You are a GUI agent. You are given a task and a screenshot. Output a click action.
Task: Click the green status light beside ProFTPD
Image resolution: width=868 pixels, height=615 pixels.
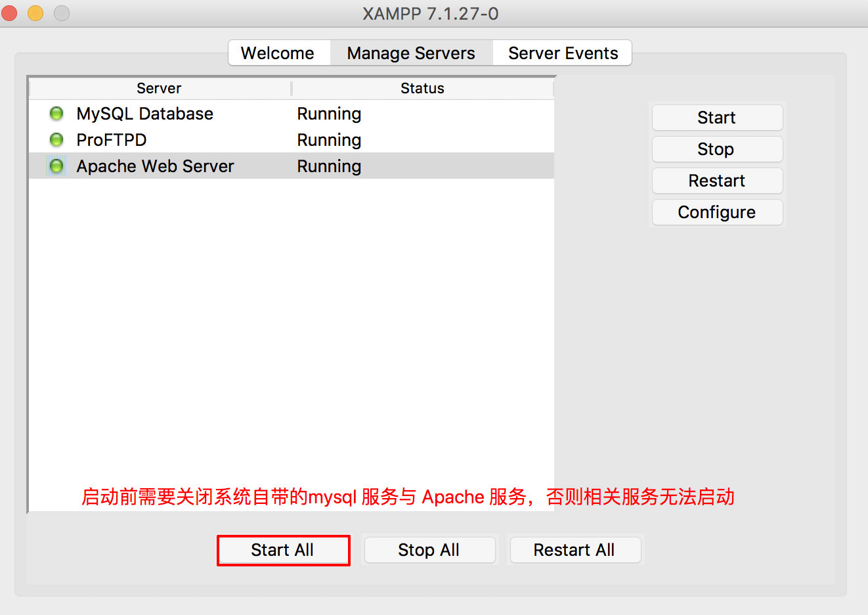click(56, 140)
